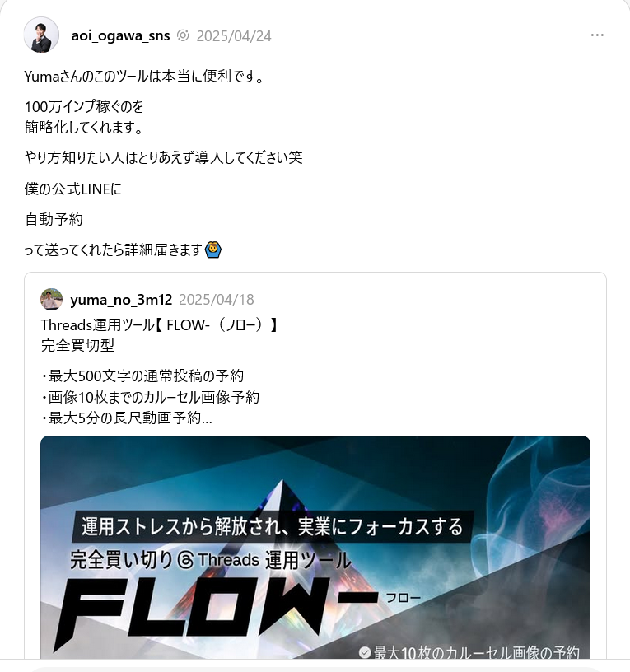This screenshot has width=630, height=672.
Task: Click the yuma_no_3m12 avatar thumbnail
Action: (x=51, y=299)
